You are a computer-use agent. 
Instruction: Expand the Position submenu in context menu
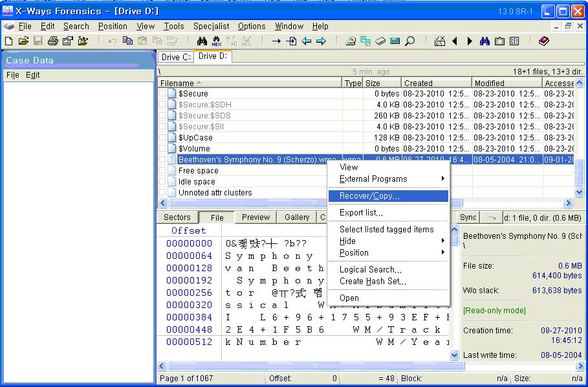[x=388, y=253]
